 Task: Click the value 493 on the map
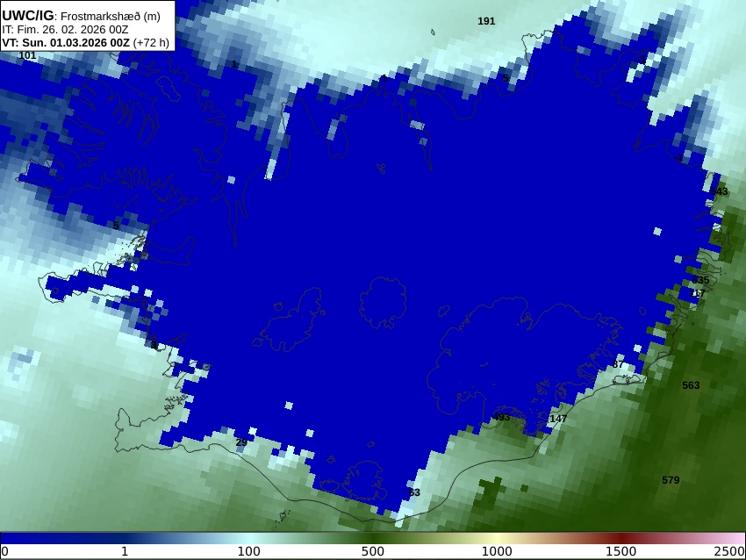coord(501,417)
